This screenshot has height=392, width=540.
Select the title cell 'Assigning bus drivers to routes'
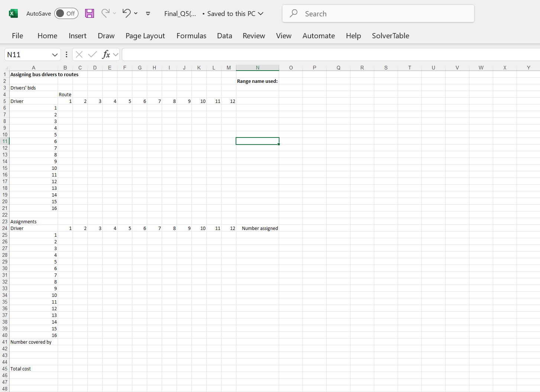44,74
